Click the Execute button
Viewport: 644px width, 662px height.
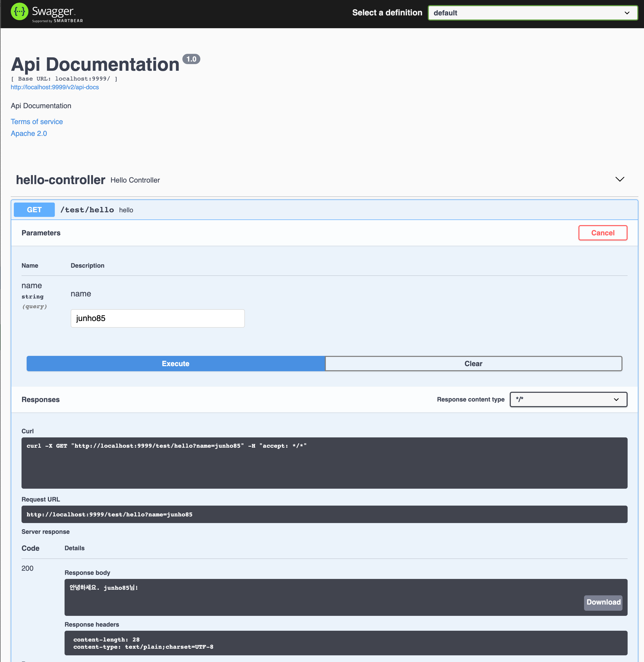[x=175, y=364]
